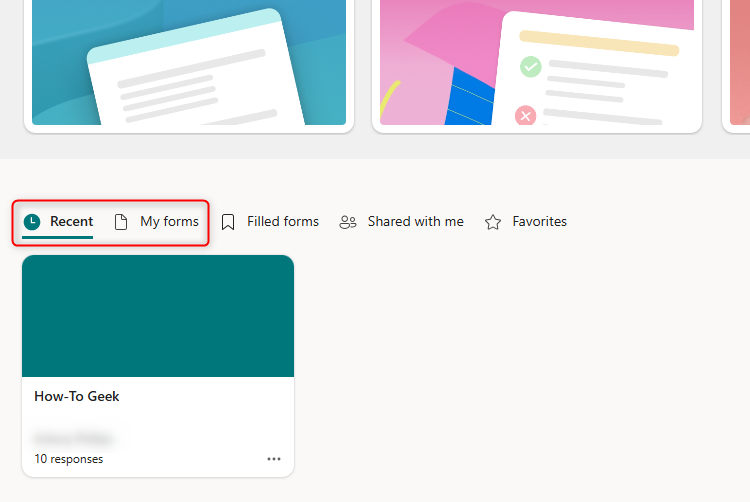Image resolution: width=750 pixels, height=502 pixels.
Task: Switch to the My forms tab
Action: (169, 221)
